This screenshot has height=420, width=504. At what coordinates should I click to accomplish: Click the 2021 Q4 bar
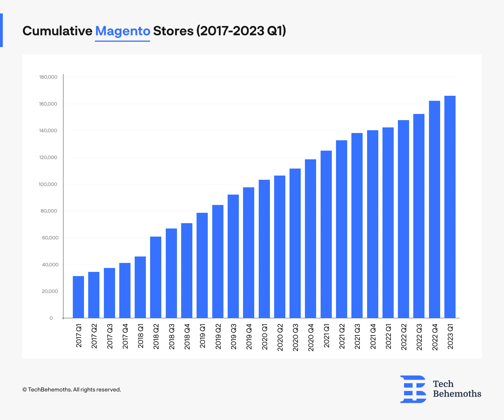373,224
